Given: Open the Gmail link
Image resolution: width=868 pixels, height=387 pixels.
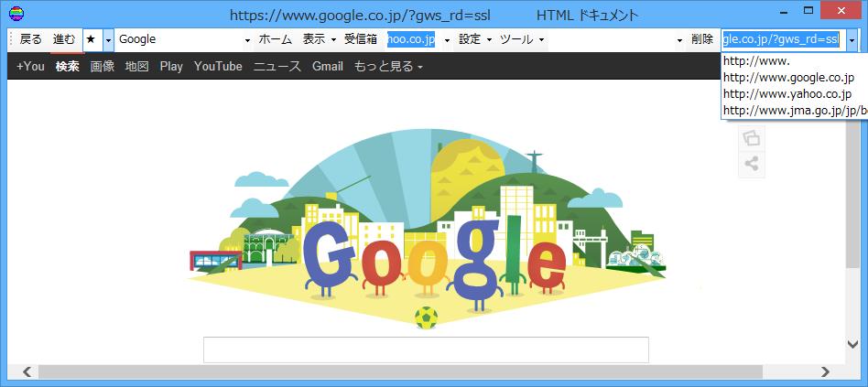Looking at the screenshot, I should 328,67.
